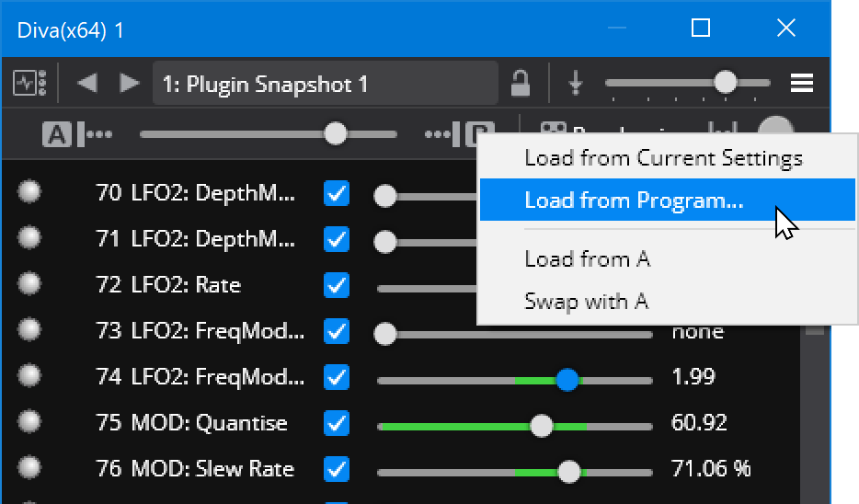Screen dimensions: 859x504
Task: Go to next plugin snapshot
Action: coord(130,84)
